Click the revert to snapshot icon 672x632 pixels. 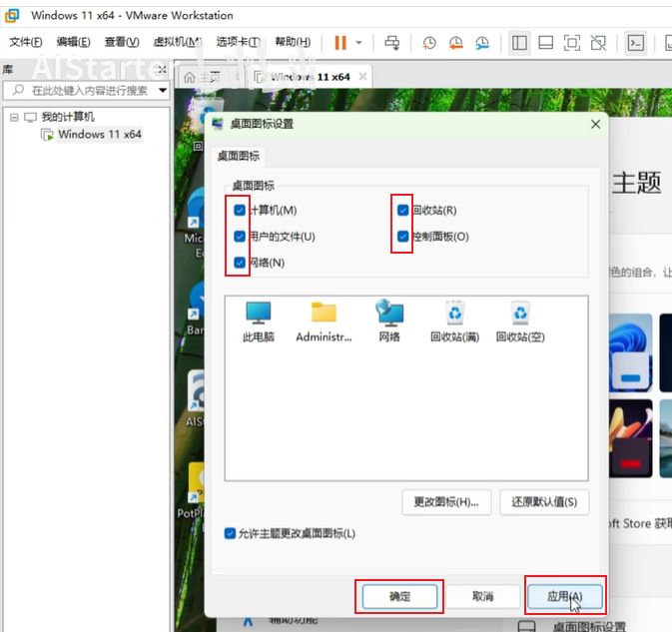click(456, 43)
